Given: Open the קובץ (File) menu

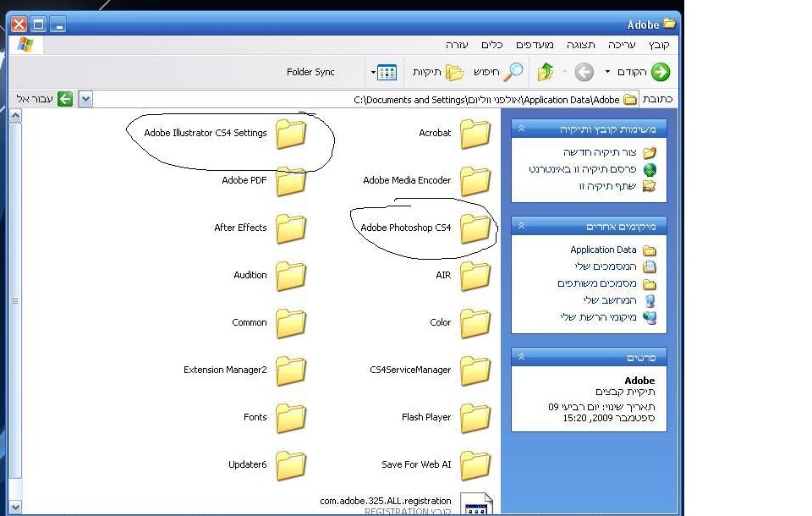Looking at the screenshot, I should coord(659,45).
